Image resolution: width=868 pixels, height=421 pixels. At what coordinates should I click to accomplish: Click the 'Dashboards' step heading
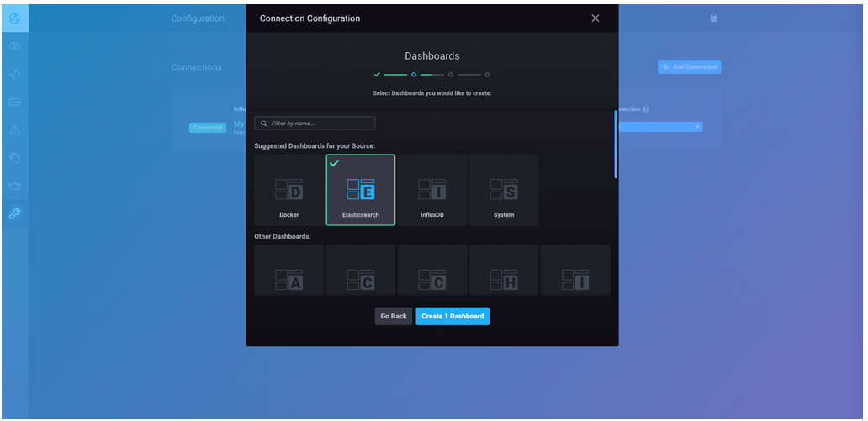click(432, 55)
